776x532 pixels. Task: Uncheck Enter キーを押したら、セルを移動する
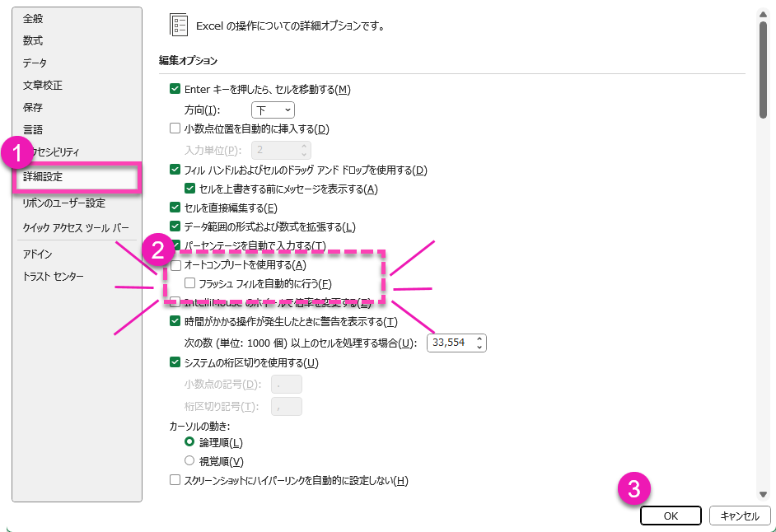(x=175, y=89)
